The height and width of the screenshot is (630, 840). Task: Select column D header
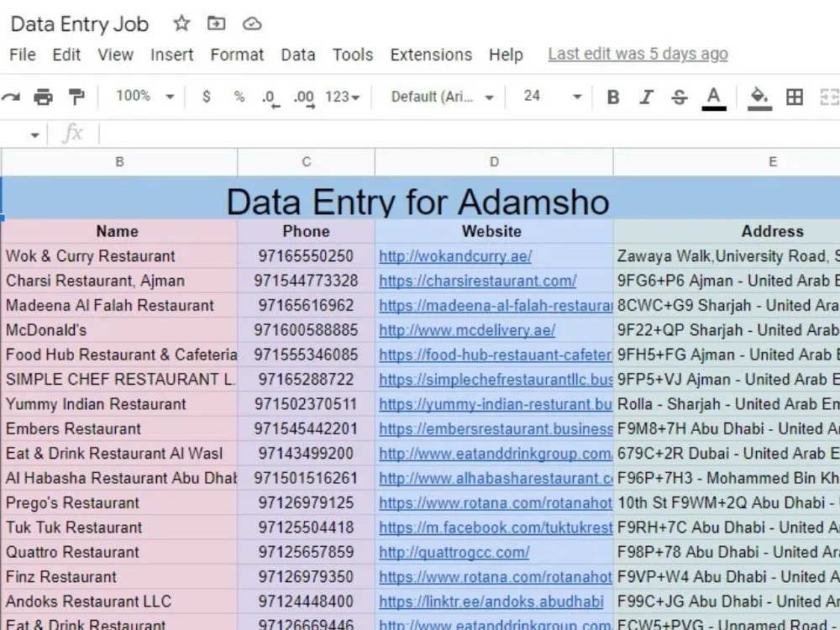tap(494, 162)
